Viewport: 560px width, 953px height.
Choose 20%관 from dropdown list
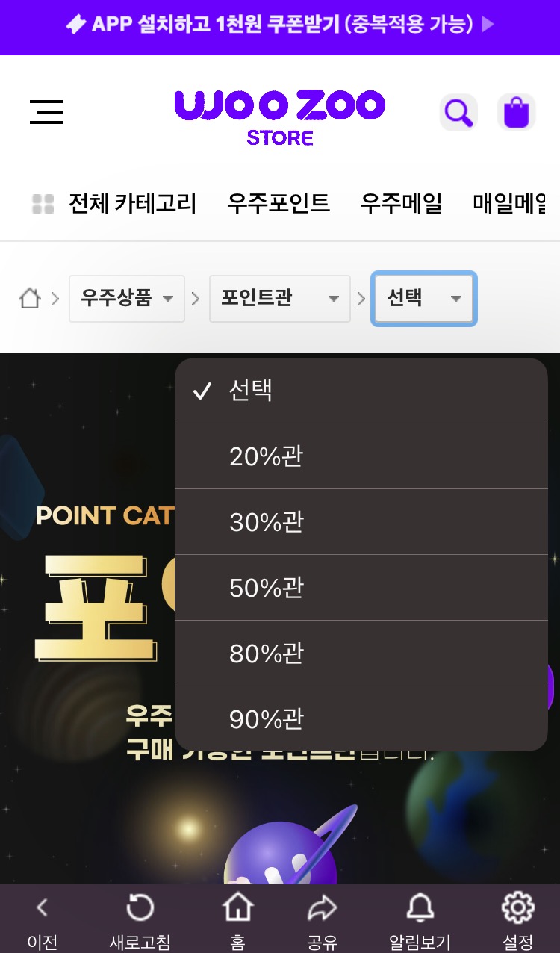click(x=361, y=456)
